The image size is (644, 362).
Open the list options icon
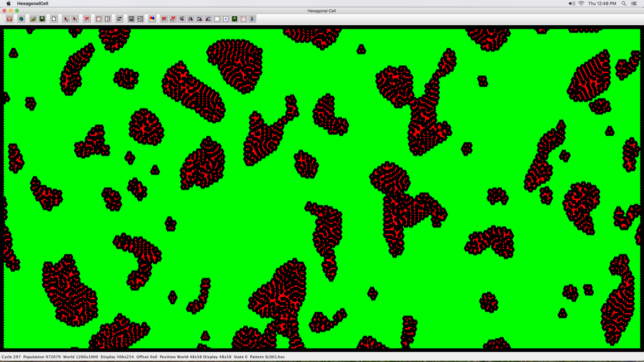(140, 19)
